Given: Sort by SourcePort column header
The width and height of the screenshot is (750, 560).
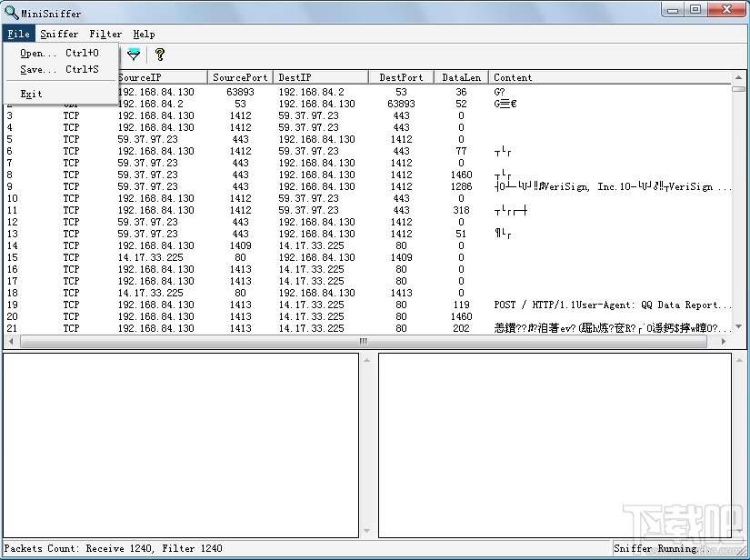Looking at the screenshot, I should point(240,77).
